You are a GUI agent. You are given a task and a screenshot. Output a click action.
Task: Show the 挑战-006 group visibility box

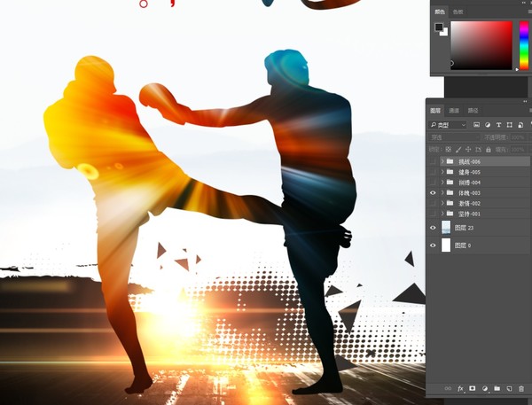pos(433,161)
